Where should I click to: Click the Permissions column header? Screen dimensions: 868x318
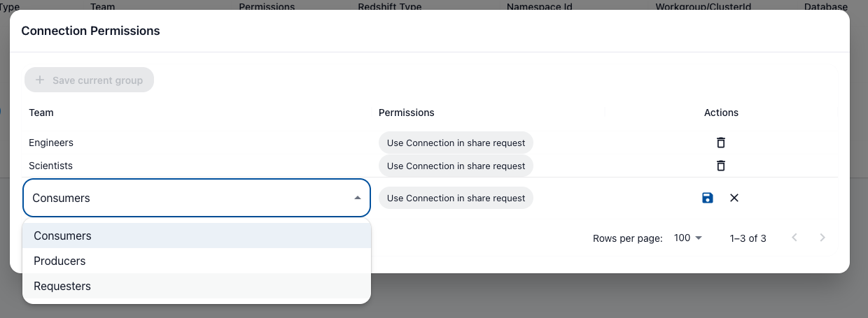click(x=407, y=113)
